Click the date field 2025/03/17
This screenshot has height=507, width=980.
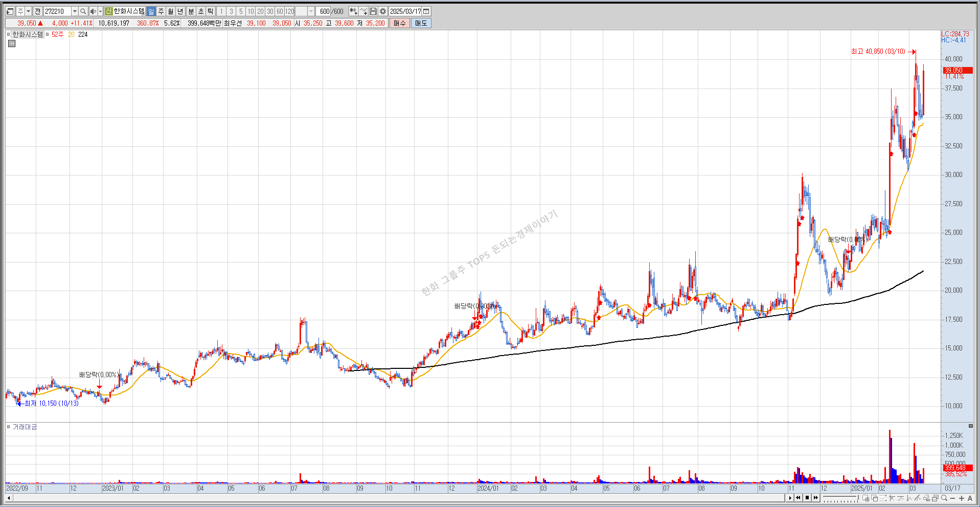point(405,11)
